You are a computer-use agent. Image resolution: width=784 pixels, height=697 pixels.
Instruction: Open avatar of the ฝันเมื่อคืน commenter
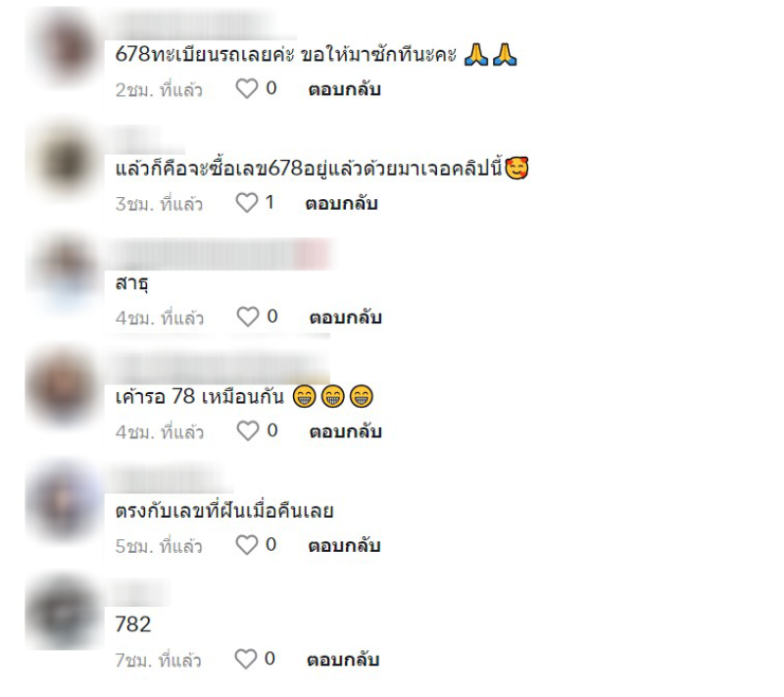pos(64,502)
